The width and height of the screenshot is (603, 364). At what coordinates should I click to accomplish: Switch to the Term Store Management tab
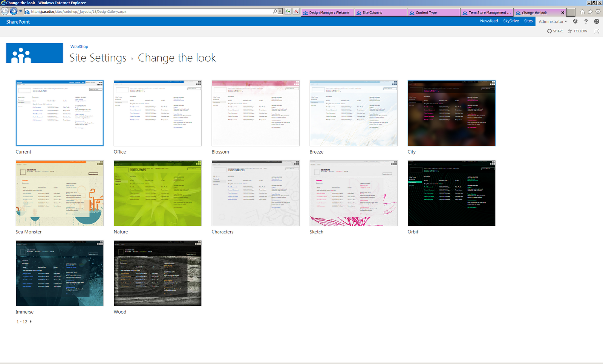[486, 12]
